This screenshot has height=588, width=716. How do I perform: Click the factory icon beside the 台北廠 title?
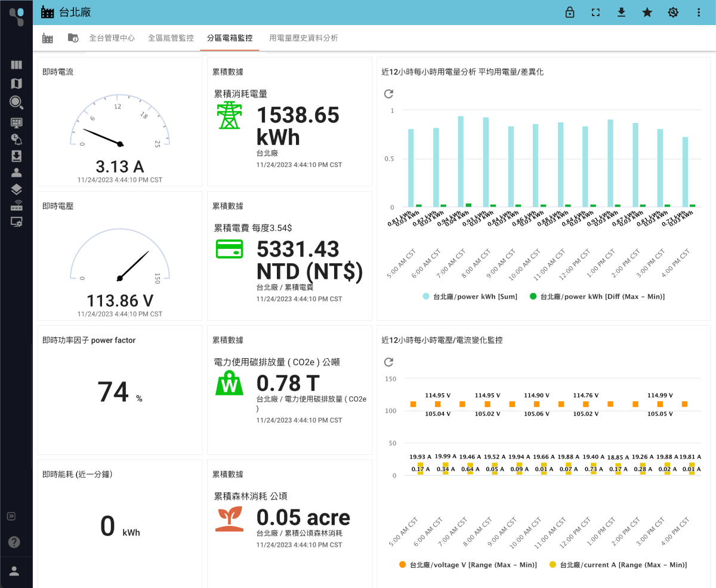pyautogui.click(x=47, y=11)
